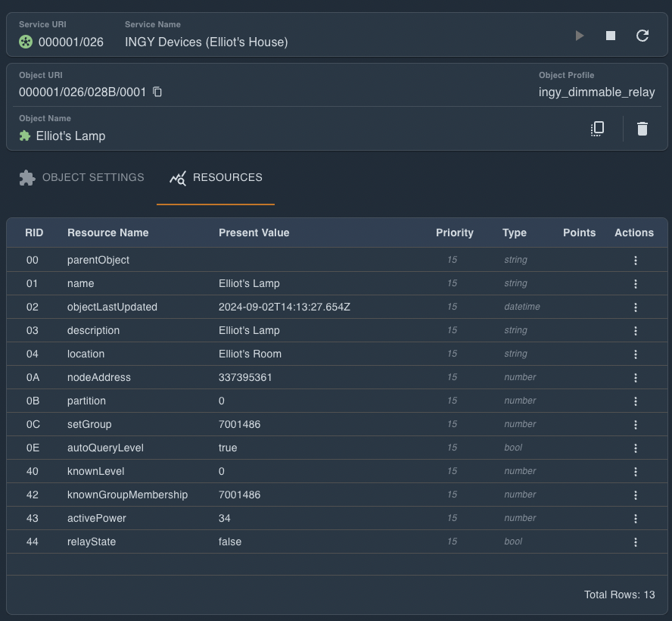Refresh the service status
Image resolution: width=672 pixels, height=621 pixels.
(642, 36)
